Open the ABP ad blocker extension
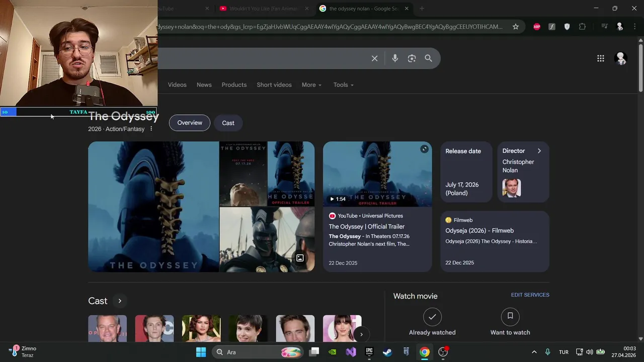The width and height of the screenshot is (644, 362). [x=537, y=27]
